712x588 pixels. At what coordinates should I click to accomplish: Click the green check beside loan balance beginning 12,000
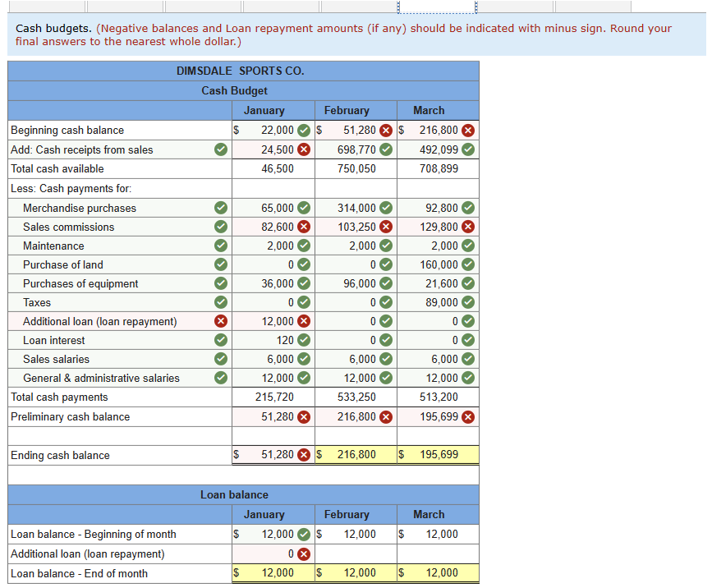(304, 535)
